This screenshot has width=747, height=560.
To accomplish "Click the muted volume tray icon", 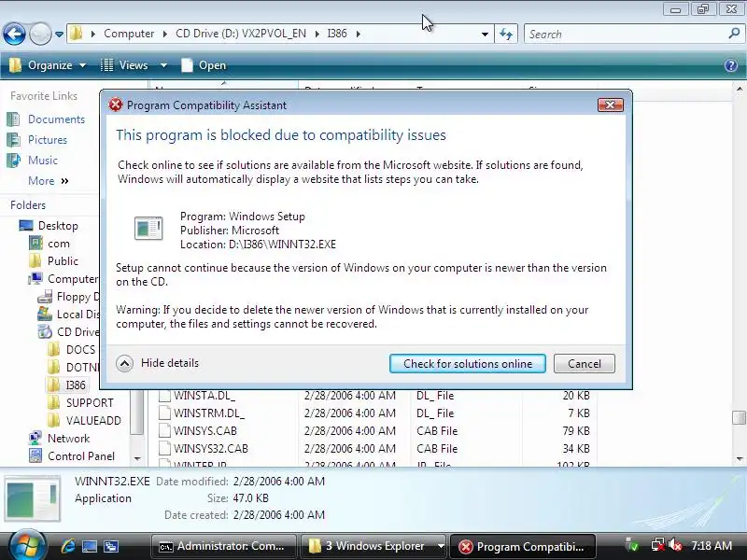I will tap(674, 546).
